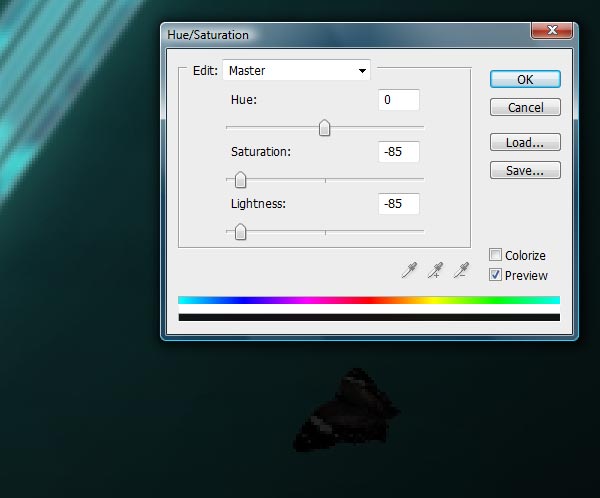Click the lower black color bar
The image size is (600, 498).
(x=369, y=317)
